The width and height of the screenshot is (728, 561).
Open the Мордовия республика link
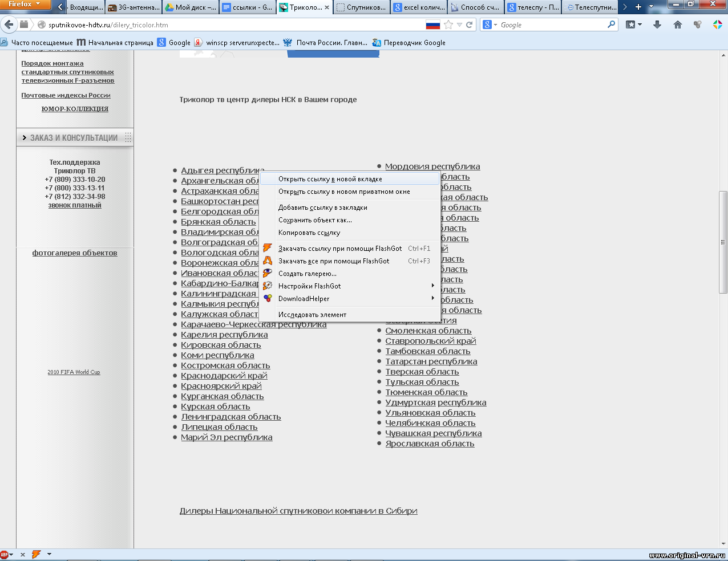click(x=432, y=166)
